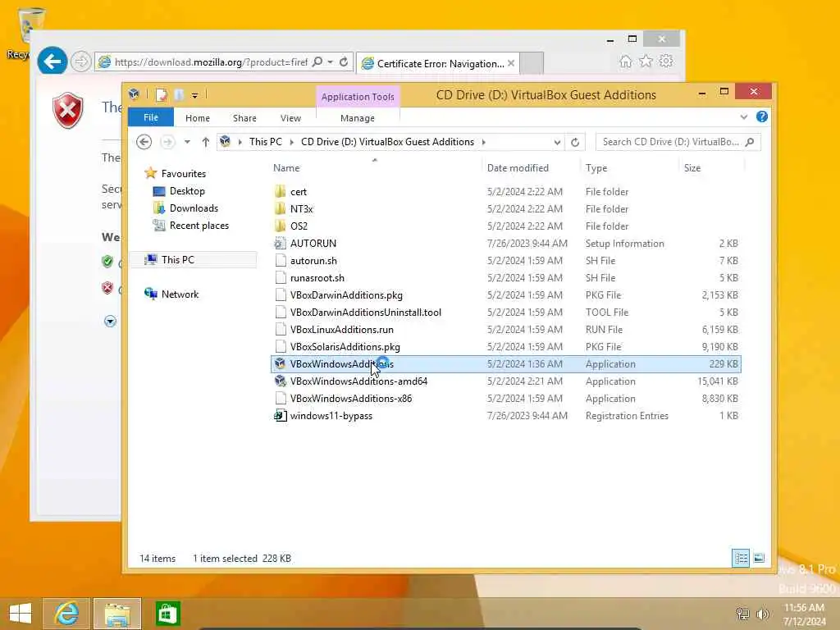The width and height of the screenshot is (840, 630).
Task: Click search magnifier in Internet Explorer address bar
Action: pyautogui.click(x=317, y=62)
